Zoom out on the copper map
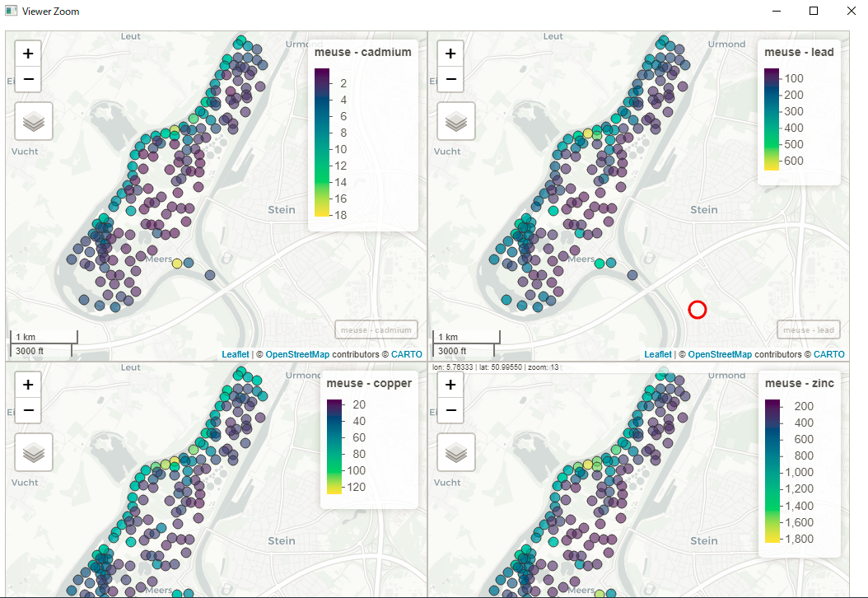The width and height of the screenshot is (868, 598). tap(28, 409)
